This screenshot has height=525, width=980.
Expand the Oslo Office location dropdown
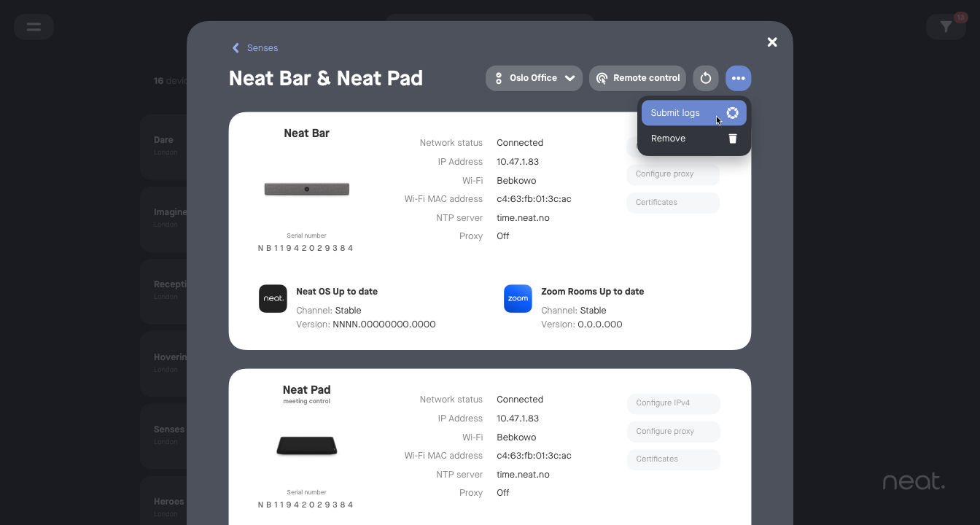[571, 78]
